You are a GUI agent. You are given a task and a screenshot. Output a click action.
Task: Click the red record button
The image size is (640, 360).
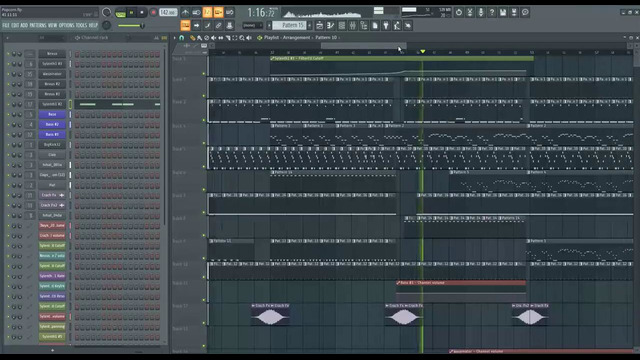153,13
